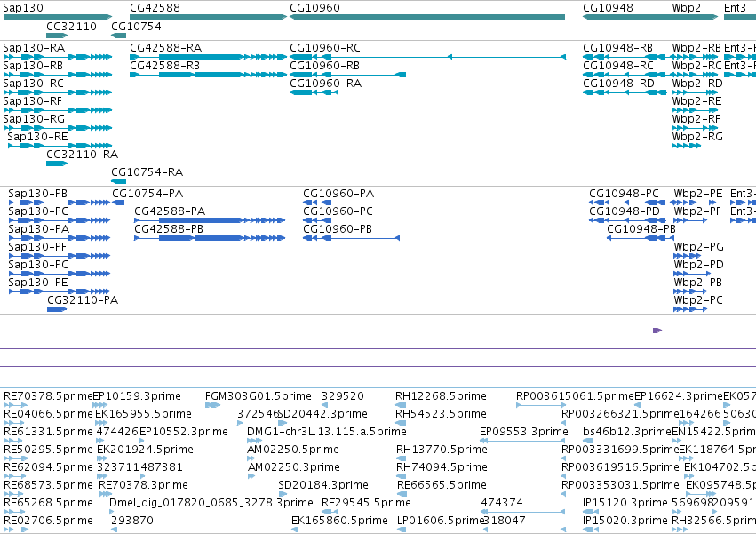Select the FGM303G01.5prime EST label

259,396
